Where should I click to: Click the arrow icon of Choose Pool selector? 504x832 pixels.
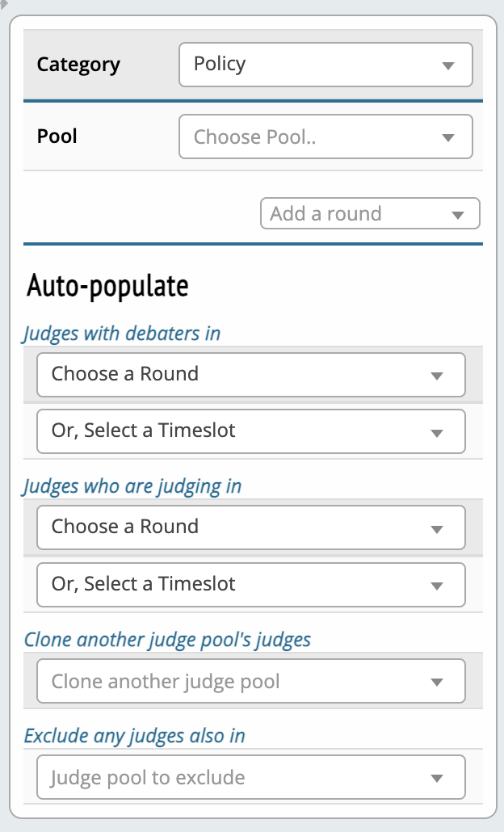449,138
